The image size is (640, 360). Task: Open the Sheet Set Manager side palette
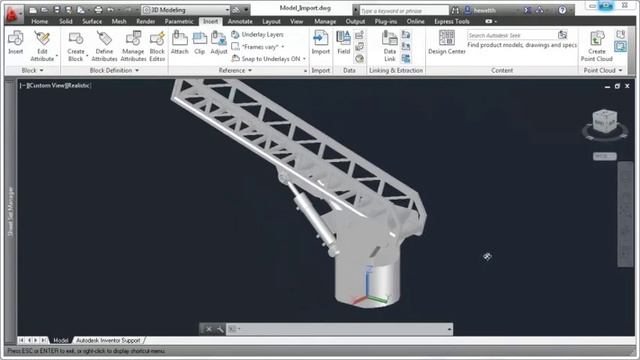(11, 211)
